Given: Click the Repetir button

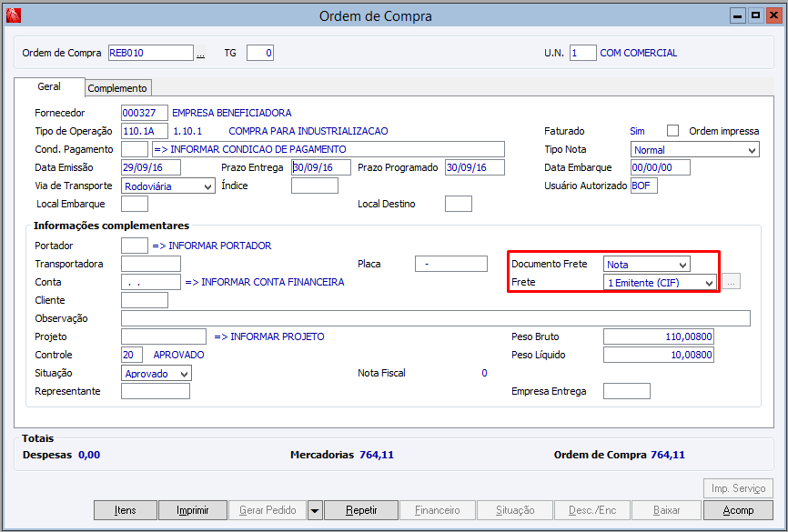Looking at the screenshot, I should [x=361, y=510].
